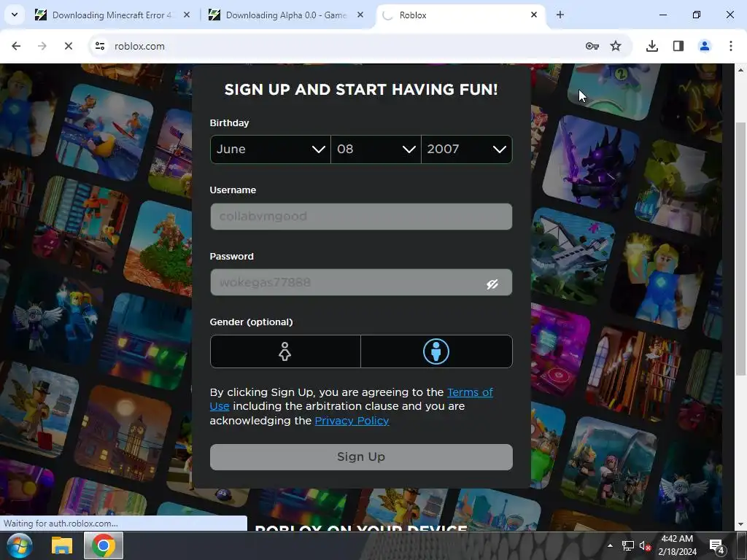Open Chrome profile menu
This screenshot has height=560, width=747.
[x=705, y=46]
